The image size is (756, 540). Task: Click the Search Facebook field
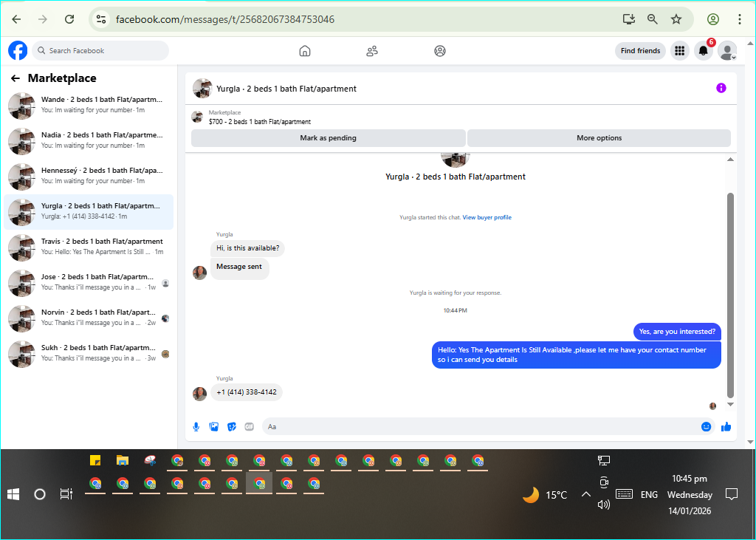[x=100, y=51]
